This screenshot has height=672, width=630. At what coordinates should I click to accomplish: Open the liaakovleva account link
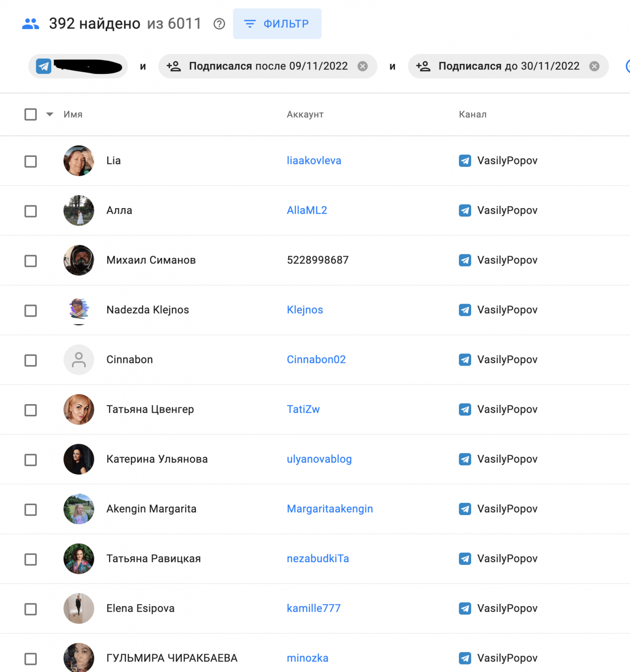point(314,161)
